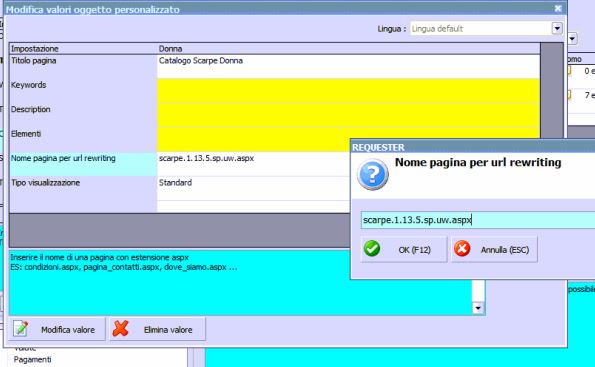Click the pencil icon on Modifica valore
The width and height of the screenshot is (595, 367).
tap(20, 329)
